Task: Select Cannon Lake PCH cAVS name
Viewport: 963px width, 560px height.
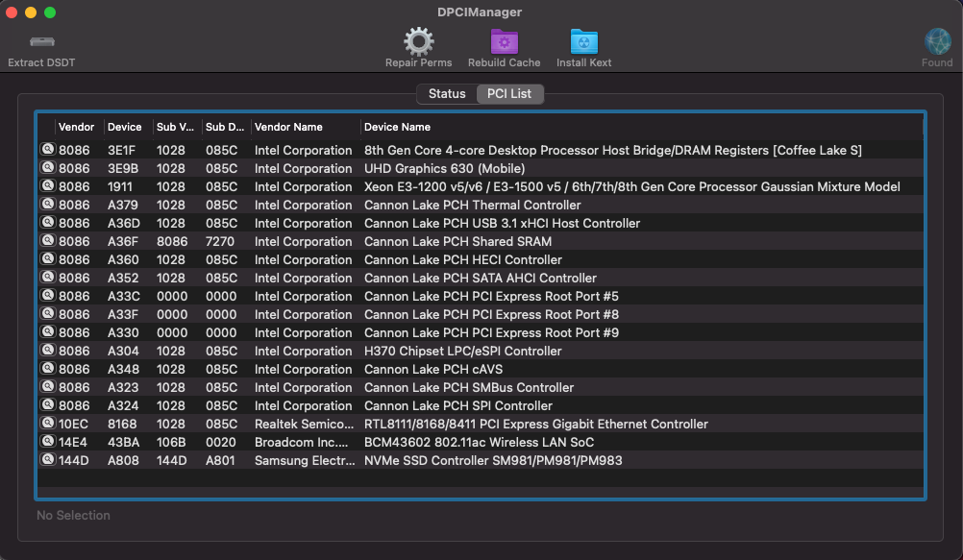Action: tap(433, 370)
